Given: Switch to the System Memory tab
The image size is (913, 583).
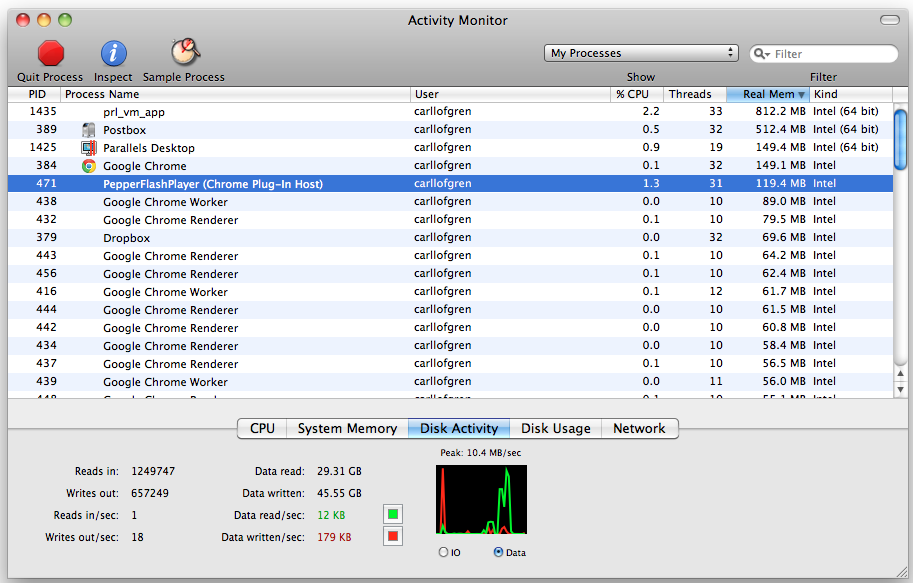Looking at the screenshot, I should 347,429.
